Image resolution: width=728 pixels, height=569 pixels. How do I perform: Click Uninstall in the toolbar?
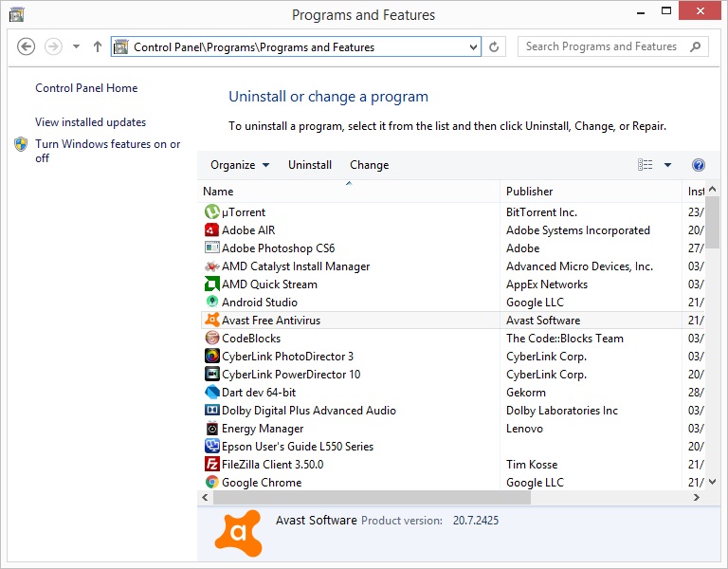310,165
